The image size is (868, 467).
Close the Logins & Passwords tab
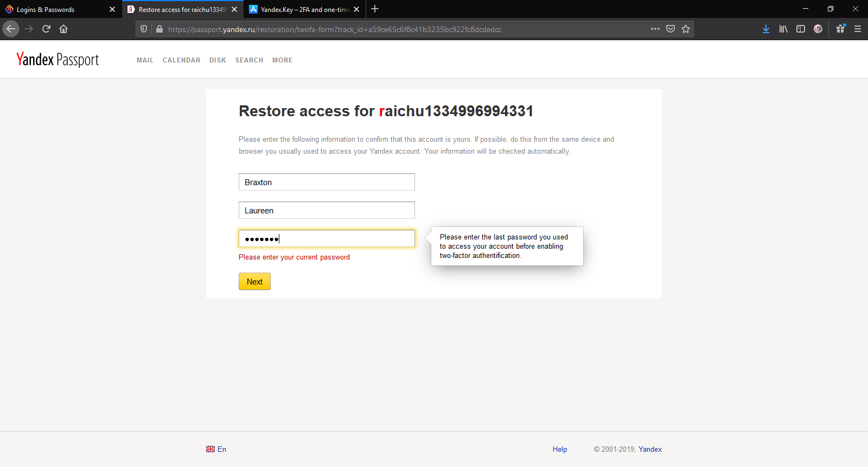(112, 9)
